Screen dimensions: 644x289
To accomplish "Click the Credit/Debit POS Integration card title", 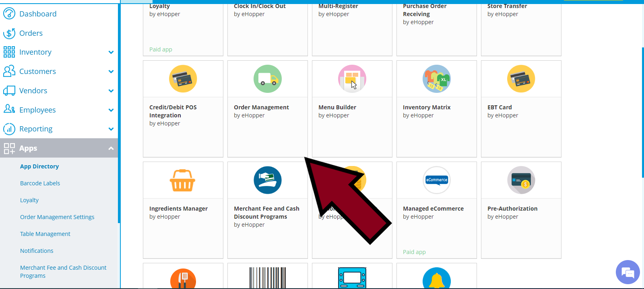I will (x=173, y=111).
